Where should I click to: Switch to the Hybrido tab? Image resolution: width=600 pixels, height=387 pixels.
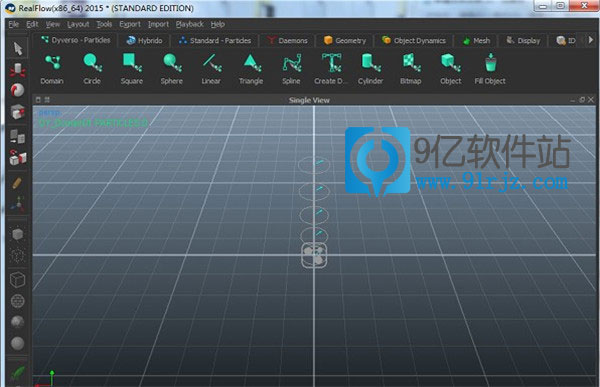pyautogui.click(x=144, y=41)
